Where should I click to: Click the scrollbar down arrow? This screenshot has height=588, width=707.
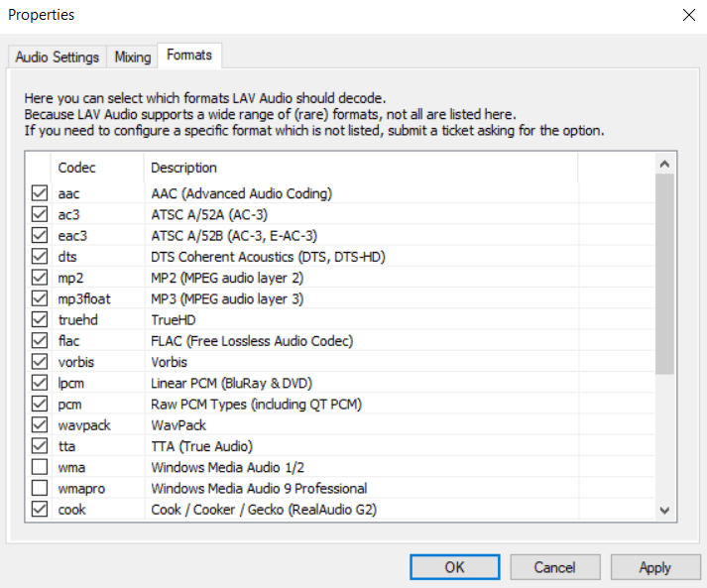664,511
